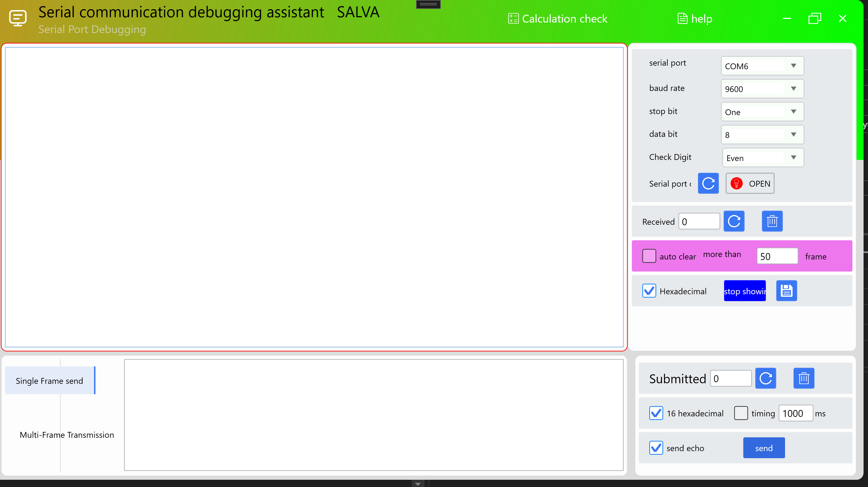
Task: Expand the Check Digit Even dropdown
Action: [x=763, y=158]
